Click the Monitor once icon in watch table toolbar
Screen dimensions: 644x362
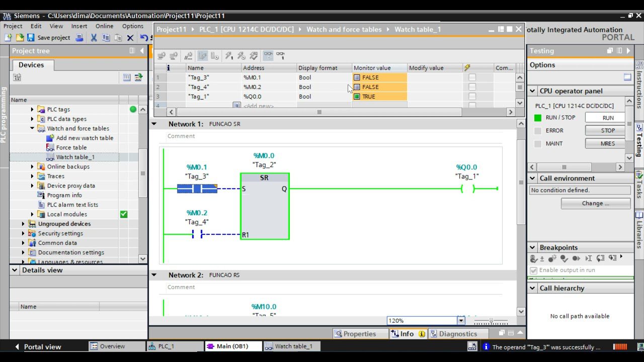[280, 56]
